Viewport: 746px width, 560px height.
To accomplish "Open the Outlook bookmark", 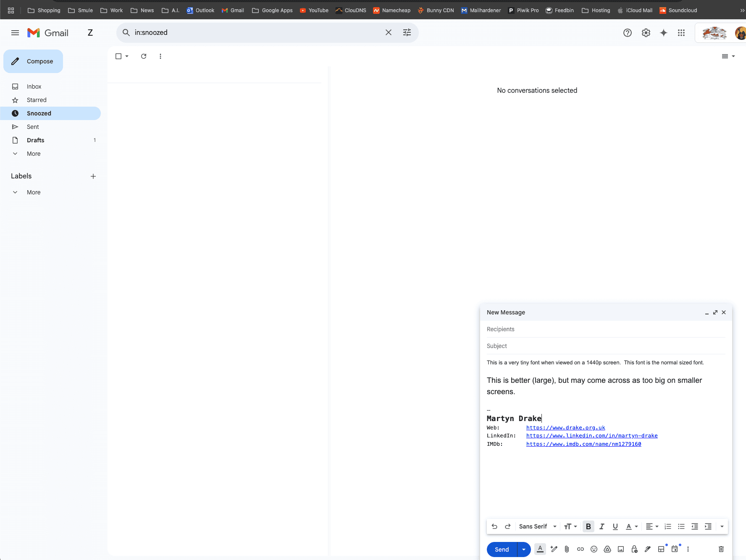I will 200,10.
